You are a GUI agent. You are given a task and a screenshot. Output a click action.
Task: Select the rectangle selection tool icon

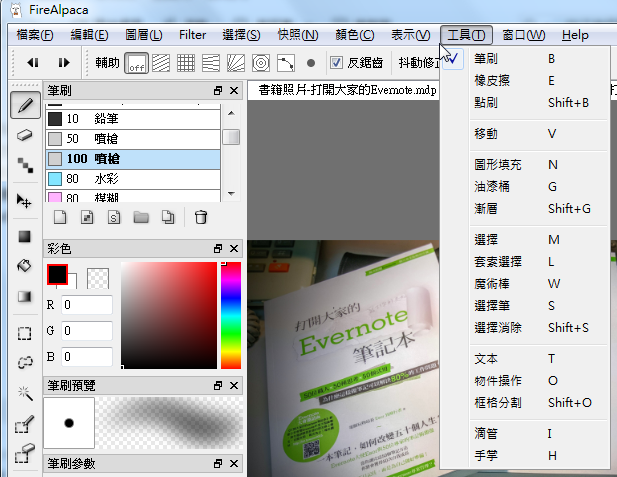tap(24, 333)
